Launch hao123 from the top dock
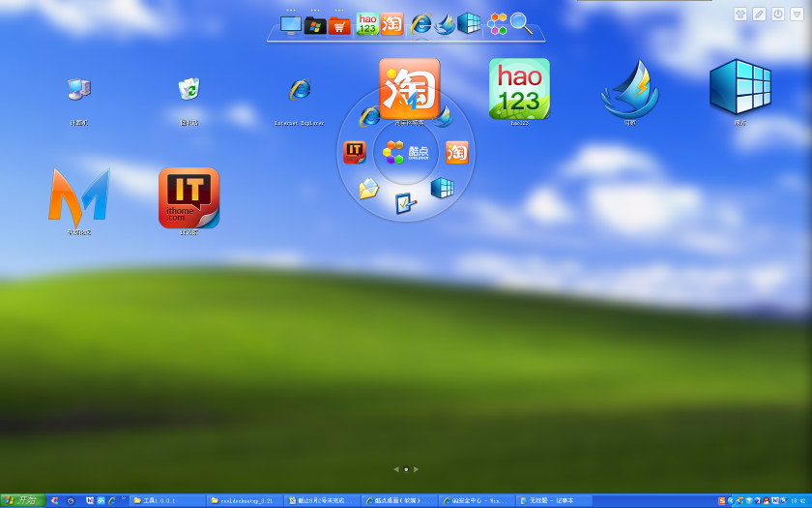The image size is (812, 508). click(x=367, y=24)
